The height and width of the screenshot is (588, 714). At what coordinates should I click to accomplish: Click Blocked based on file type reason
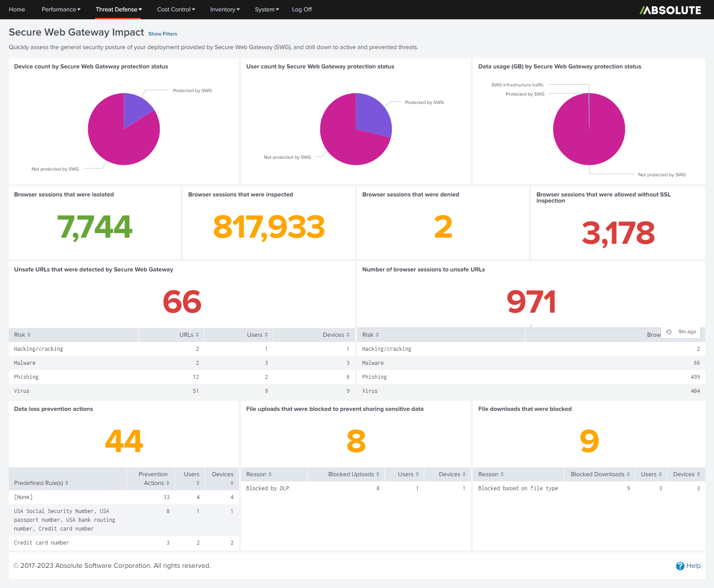tap(518, 488)
